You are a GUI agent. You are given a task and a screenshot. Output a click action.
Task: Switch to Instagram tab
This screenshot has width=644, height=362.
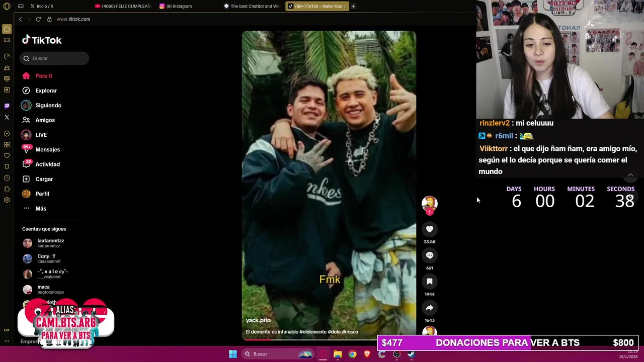pyautogui.click(x=176, y=6)
